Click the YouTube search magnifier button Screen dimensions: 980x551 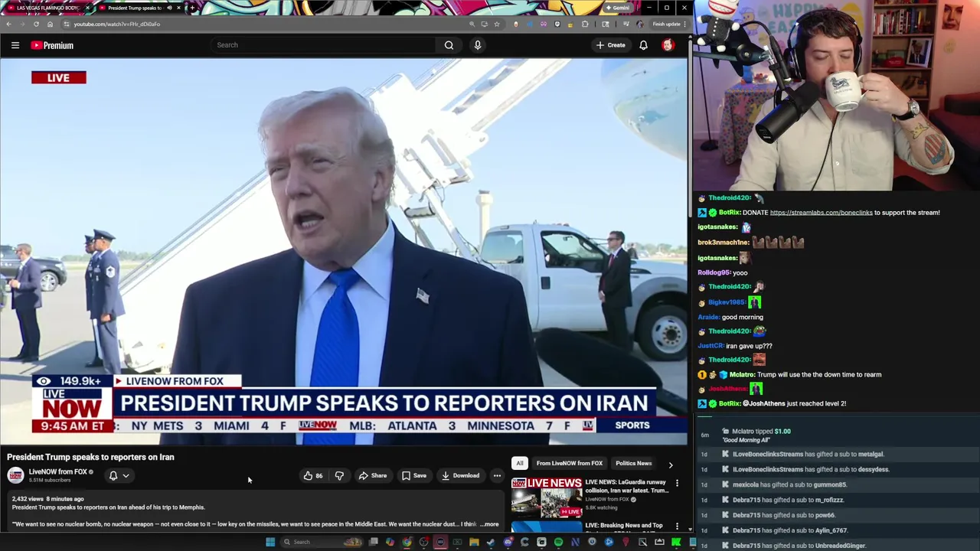449,45
